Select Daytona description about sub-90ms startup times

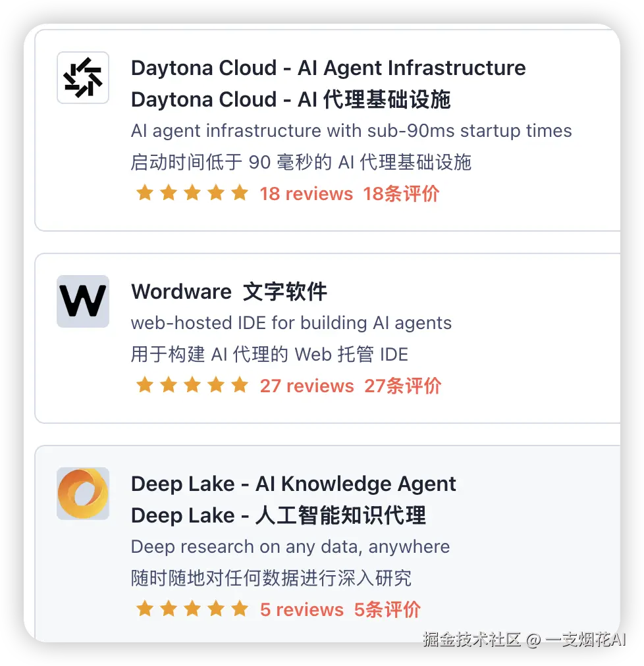351,131
